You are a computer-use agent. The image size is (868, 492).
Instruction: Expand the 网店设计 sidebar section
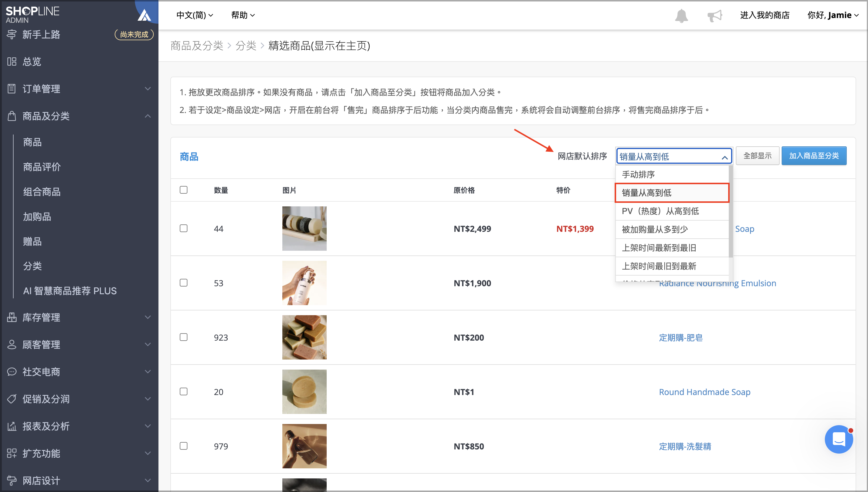pos(148,480)
